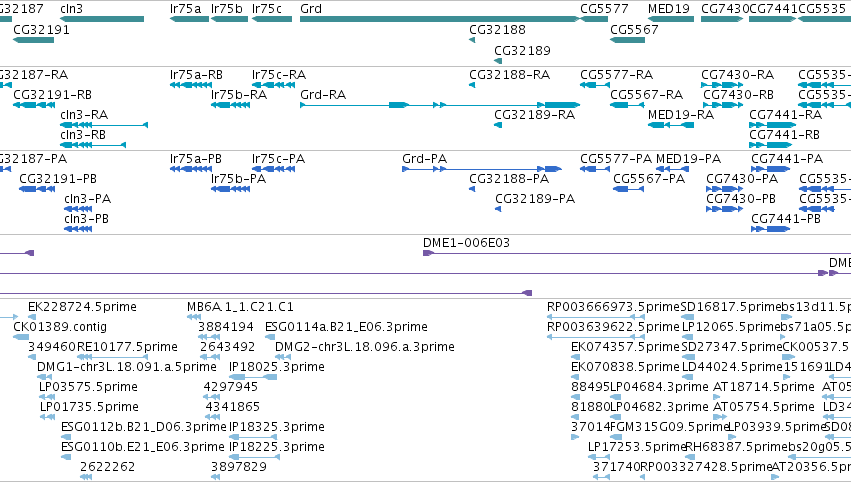Select the Ir75b-PA protein label
This screenshot has height=482, width=851.
click(238, 179)
